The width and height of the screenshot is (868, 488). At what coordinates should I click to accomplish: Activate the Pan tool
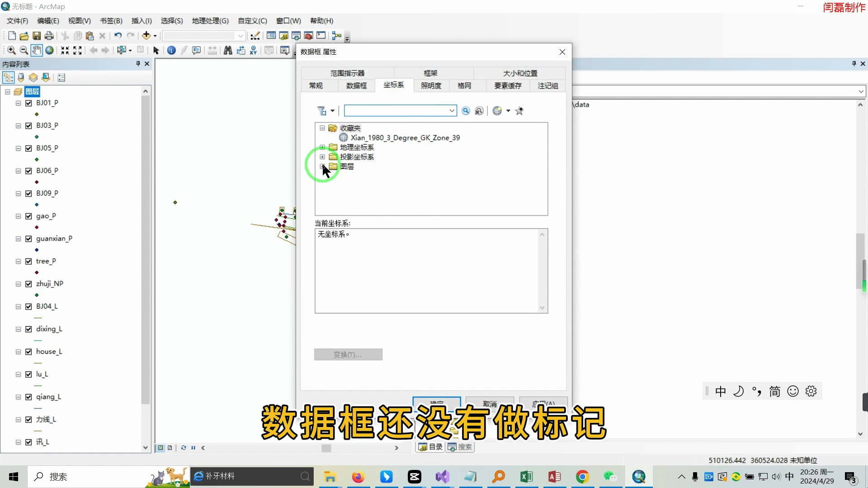pos(37,50)
